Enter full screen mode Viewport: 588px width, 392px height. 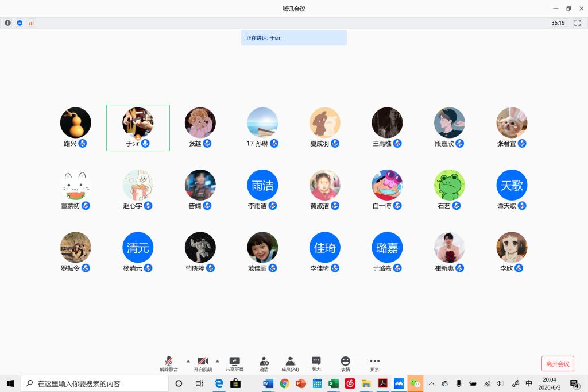[x=578, y=23]
